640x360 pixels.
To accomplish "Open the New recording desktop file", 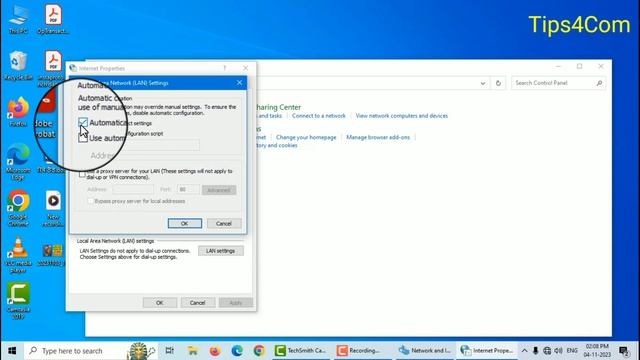I will (x=53, y=208).
